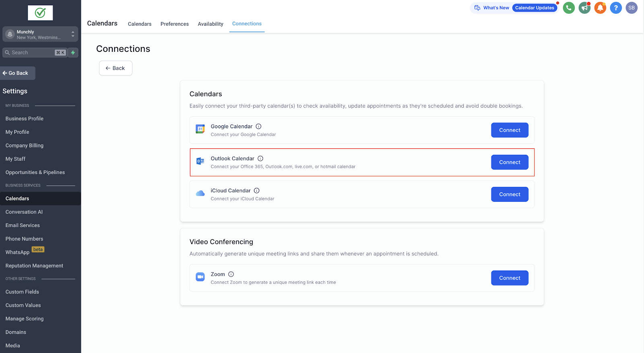Open the orange bell notifications icon

(600, 8)
